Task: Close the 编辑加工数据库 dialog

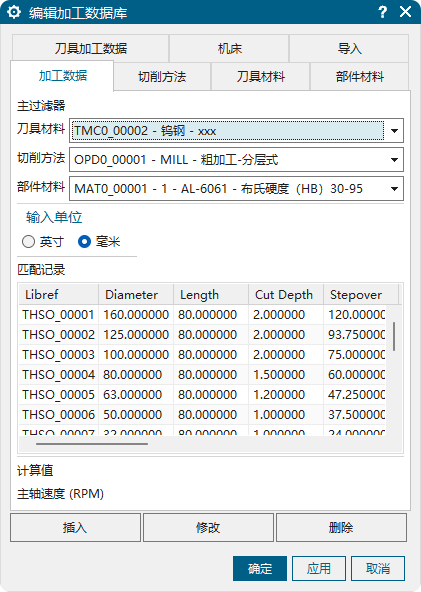Action: click(x=406, y=12)
